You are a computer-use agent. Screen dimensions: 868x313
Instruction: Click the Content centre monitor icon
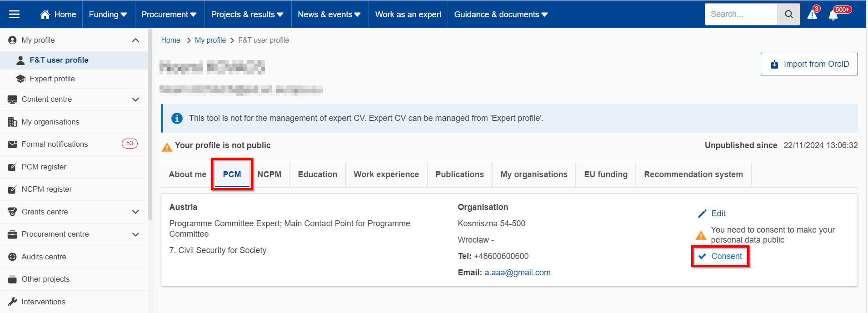click(x=12, y=99)
